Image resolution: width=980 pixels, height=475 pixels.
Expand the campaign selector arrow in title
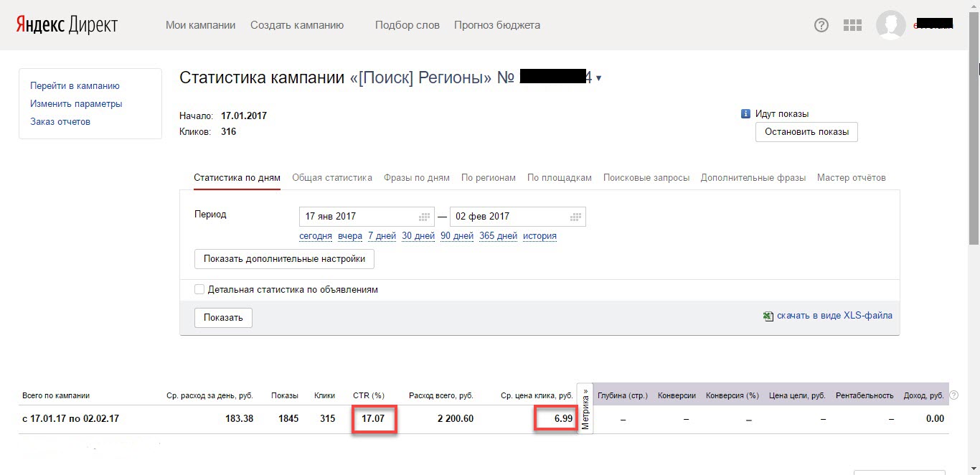tap(599, 78)
